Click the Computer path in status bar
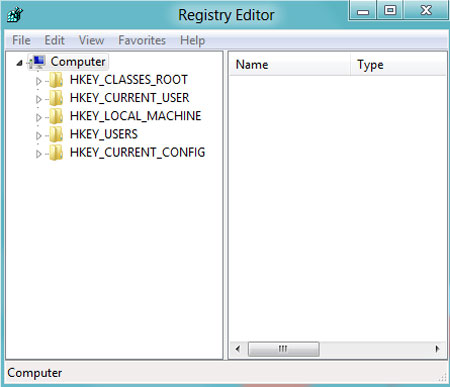 click(x=35, y=373)
